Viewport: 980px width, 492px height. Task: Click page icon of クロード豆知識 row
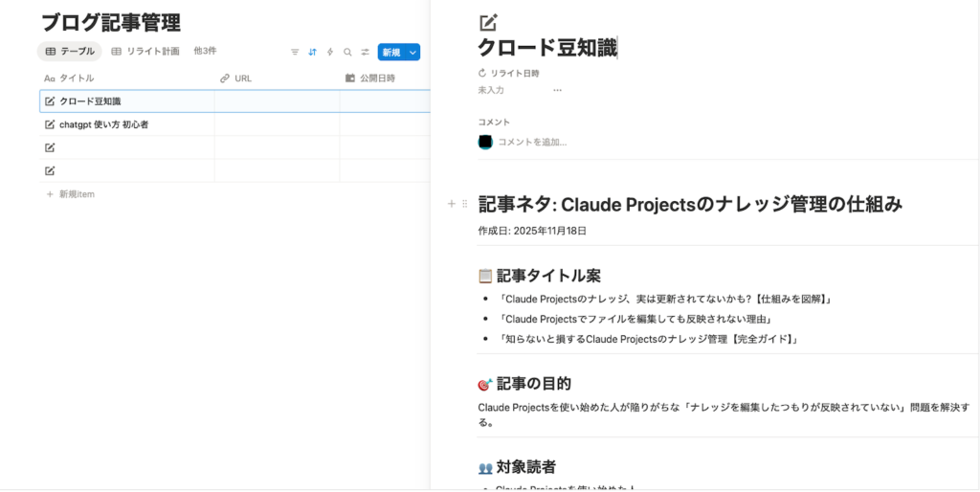(x=50, y=101)
